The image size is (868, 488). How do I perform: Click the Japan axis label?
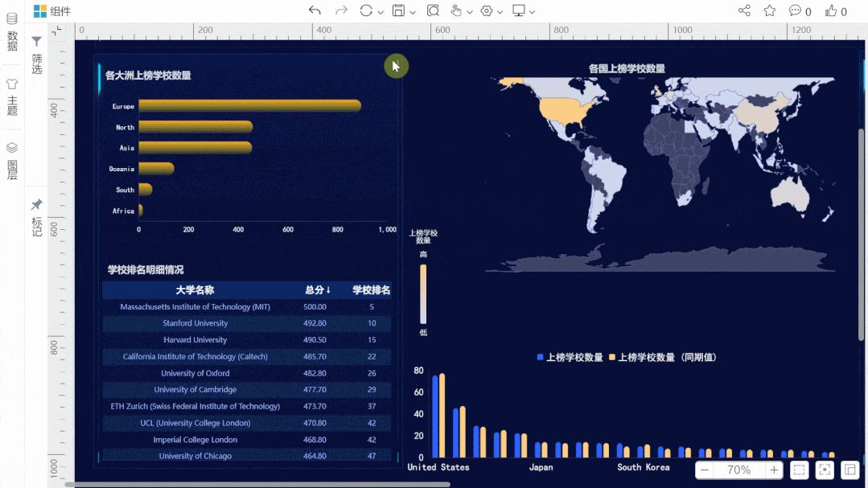point(541,468)
